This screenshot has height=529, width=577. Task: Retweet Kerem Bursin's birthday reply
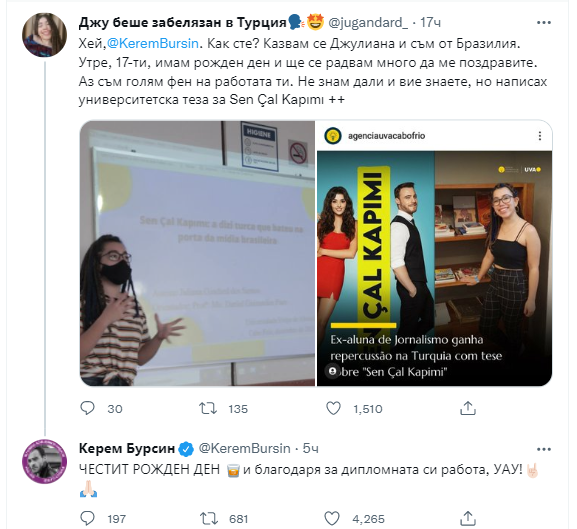pos(209,518)
